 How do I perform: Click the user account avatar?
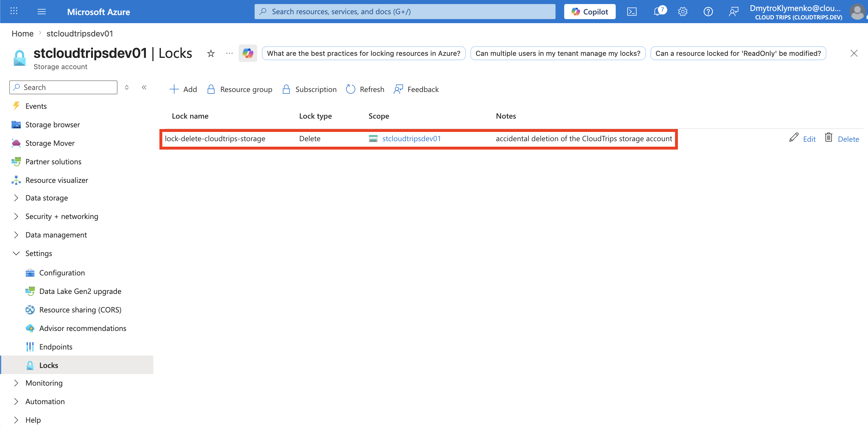pyautogui.click(x=857, y=12)
